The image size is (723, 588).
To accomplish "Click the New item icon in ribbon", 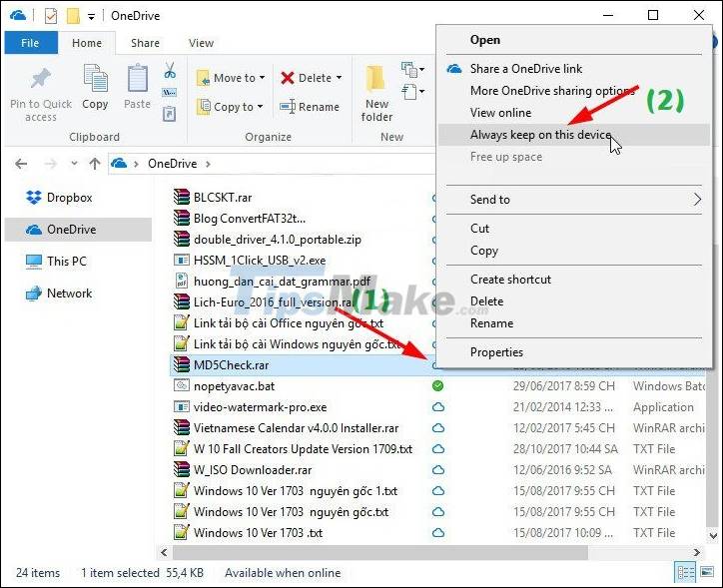I will (x=409, y=70).
